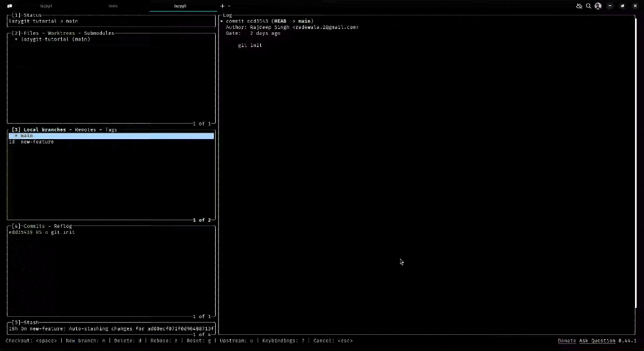Select the highlighted main branch row
Screen dimensions: 644x351
point(111,136)
